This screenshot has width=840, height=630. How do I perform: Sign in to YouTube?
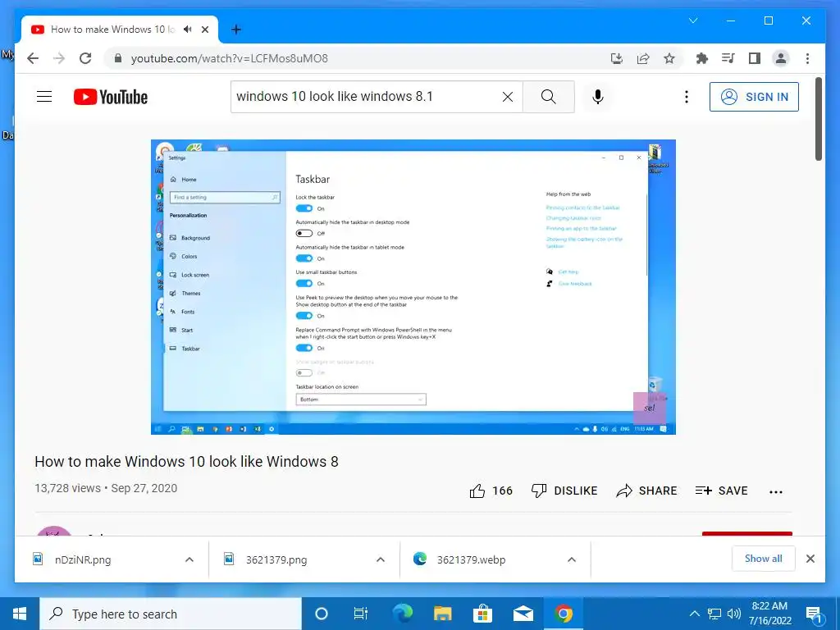pyautogui.click(x=754, y=97)
